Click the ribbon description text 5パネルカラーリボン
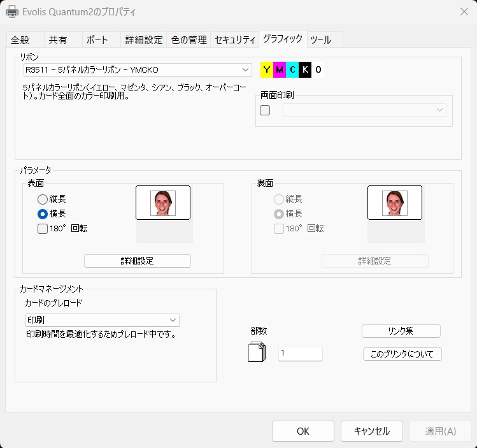This screenshot has width=477, height=448. click(x=134, y=92)
